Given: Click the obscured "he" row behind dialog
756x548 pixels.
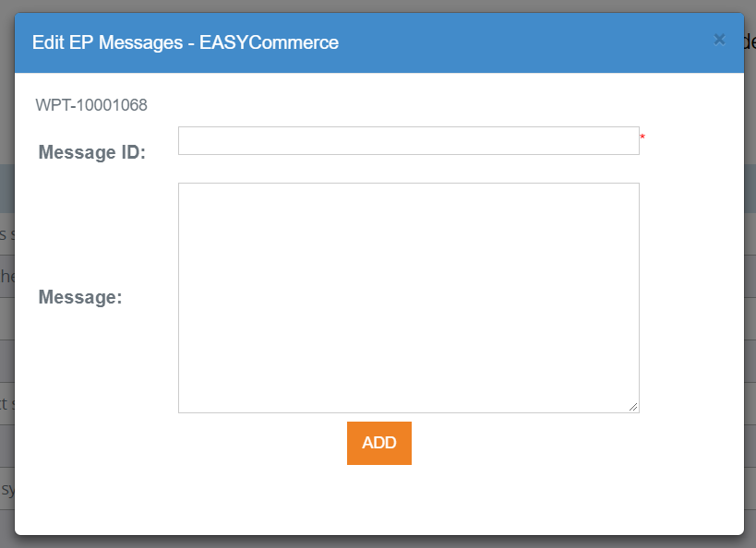Looking at the screenshot, I should coord(7,277).
